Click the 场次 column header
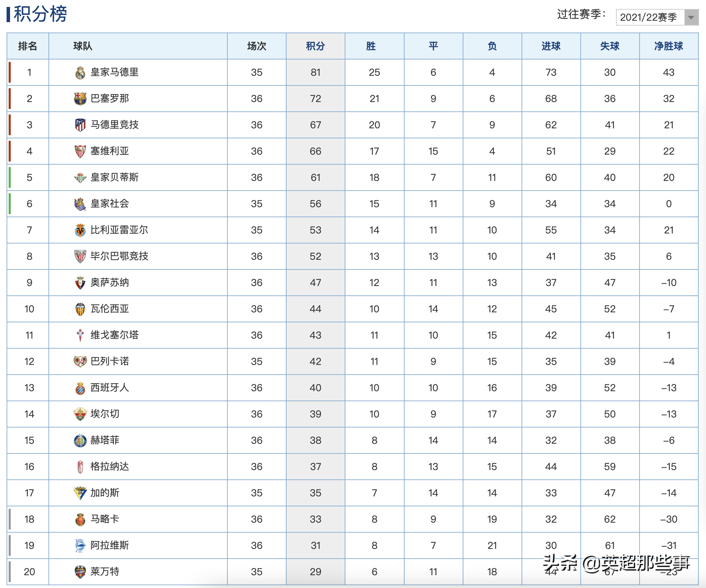This screenshot has height=588, width=706. click(x=257, y=46)
